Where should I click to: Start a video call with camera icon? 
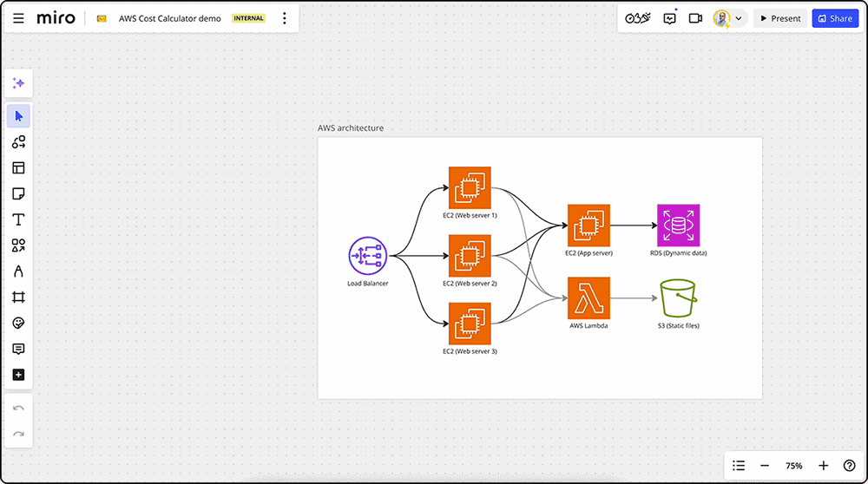pos(695,18)
